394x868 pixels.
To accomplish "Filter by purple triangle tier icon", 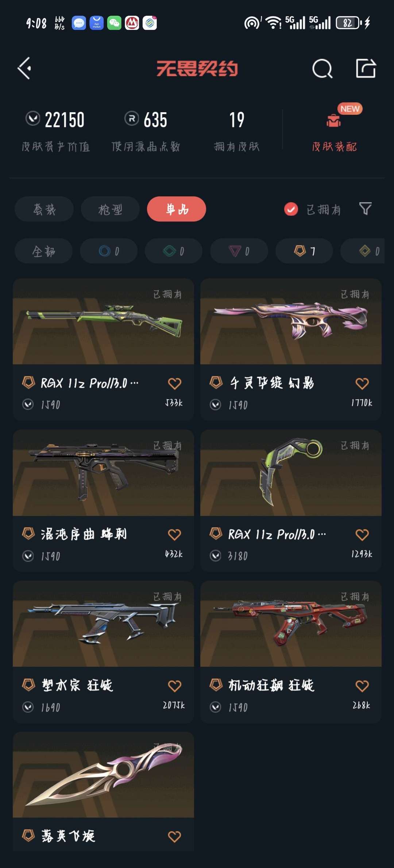I will point(239,251).
